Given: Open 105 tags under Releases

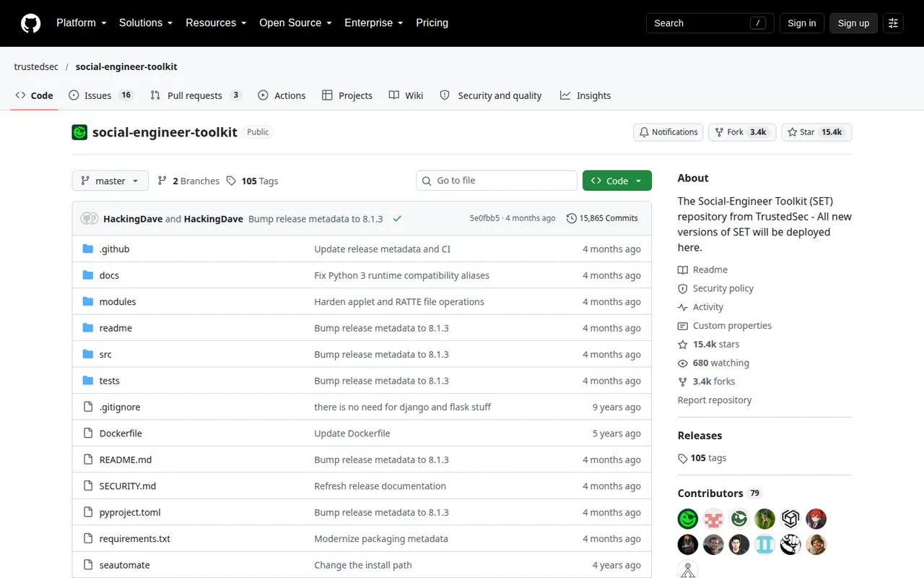Looking at the screenshot, I should pos(702,458).
